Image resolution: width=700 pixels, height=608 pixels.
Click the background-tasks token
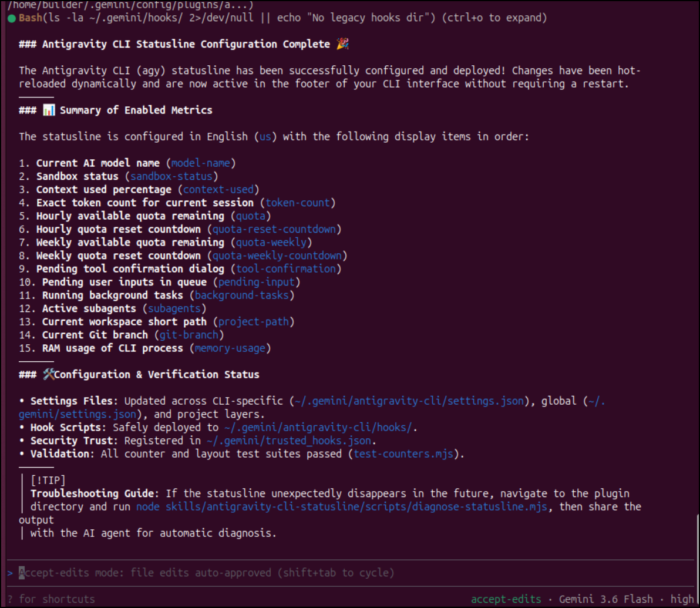coord(242,295)
